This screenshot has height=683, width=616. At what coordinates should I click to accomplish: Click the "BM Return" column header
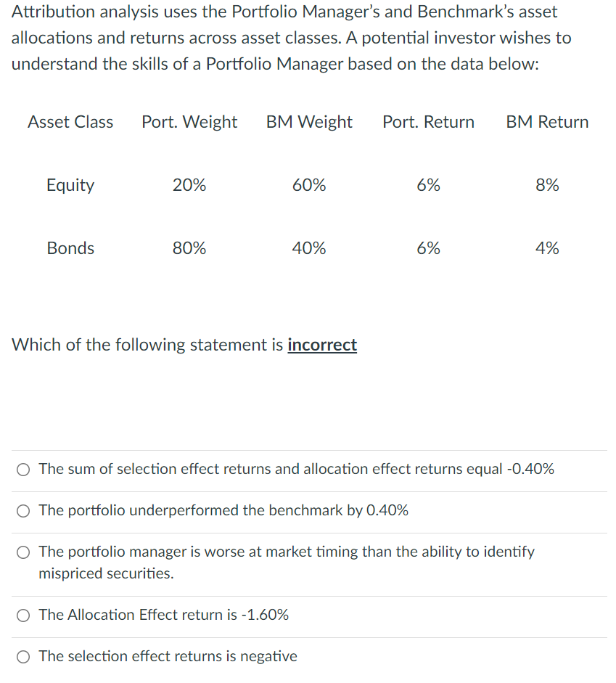click(x=546, y=122)
